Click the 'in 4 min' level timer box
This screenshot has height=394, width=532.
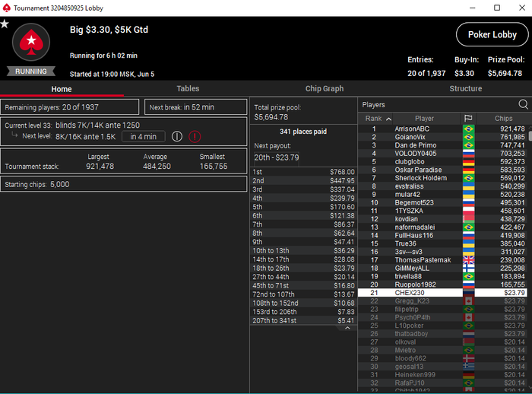144,137
